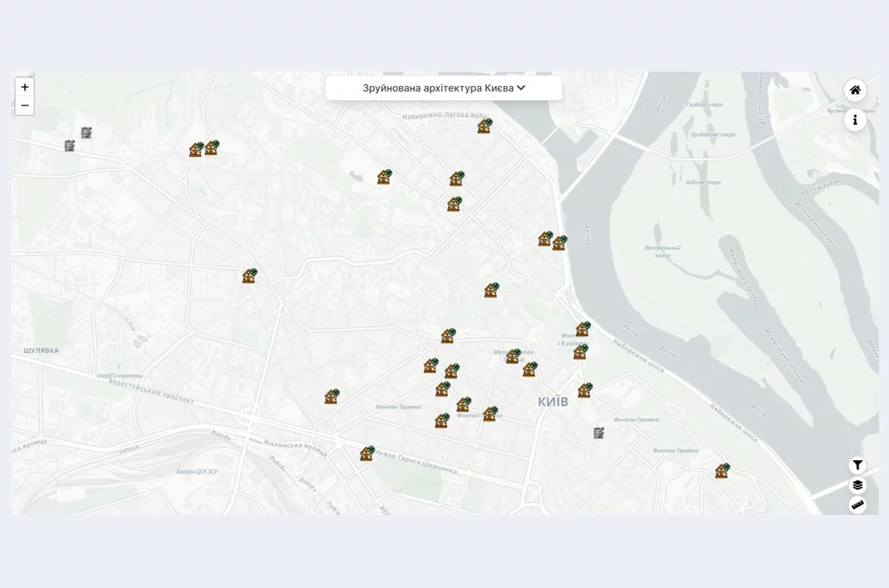Select the house marker at far bottom-right
Screen dimensions: 889x588
click(723, 471)
